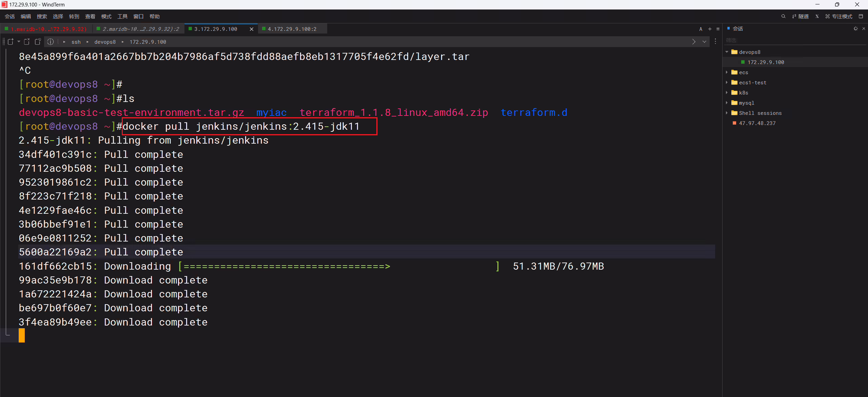Switch to the 4.172.29.9.100:2 tab
This screenshot has width=868, height=397.
coord(292,29)
